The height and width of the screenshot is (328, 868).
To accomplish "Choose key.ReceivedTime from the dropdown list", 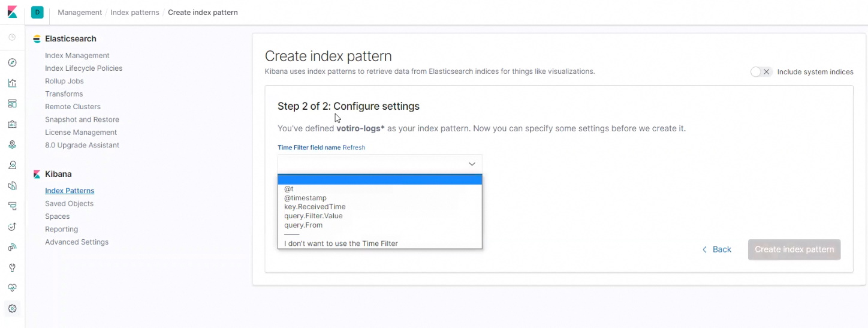I will (x=379, y=207).
